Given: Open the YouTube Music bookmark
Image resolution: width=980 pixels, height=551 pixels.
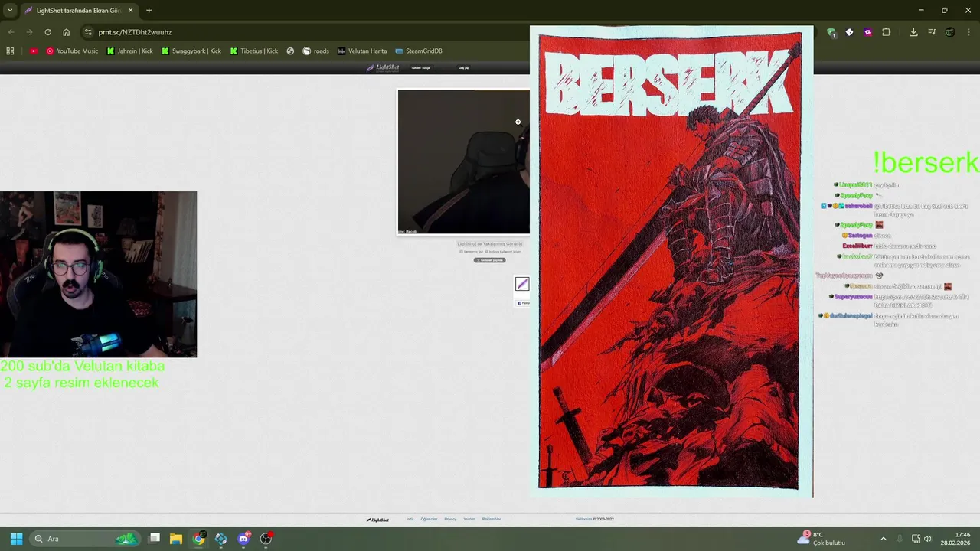Looking at the screenshot, I should pyautogui.click(x=72, y=51).
